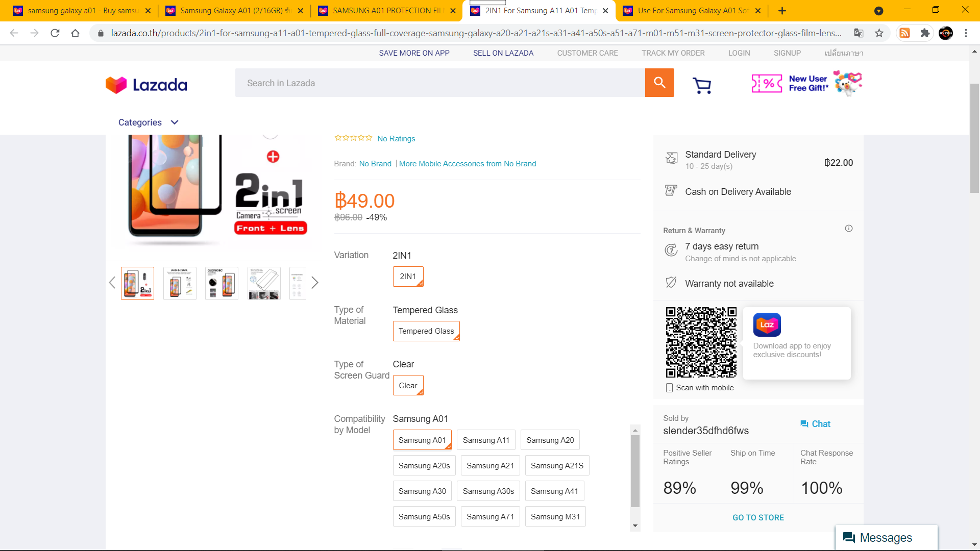Open Chrome three-dot menu
This screenshot has width=980, height=551.
coord(966,33)
